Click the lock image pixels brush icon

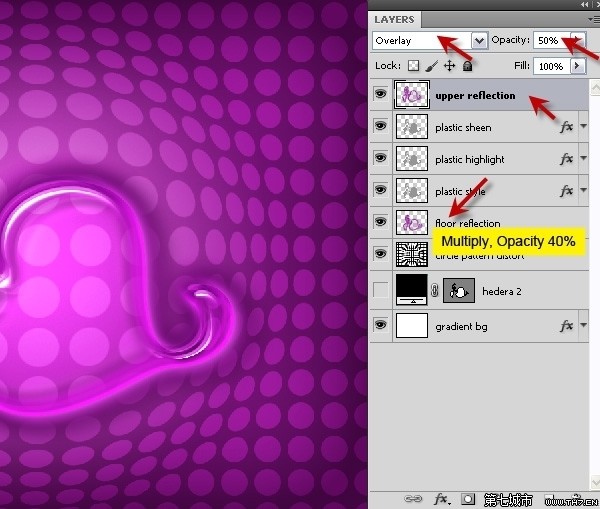tap(432, 66)
